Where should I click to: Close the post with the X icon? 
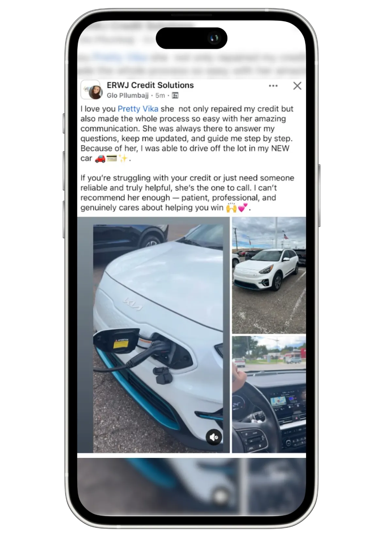click(x=297, y=86)
